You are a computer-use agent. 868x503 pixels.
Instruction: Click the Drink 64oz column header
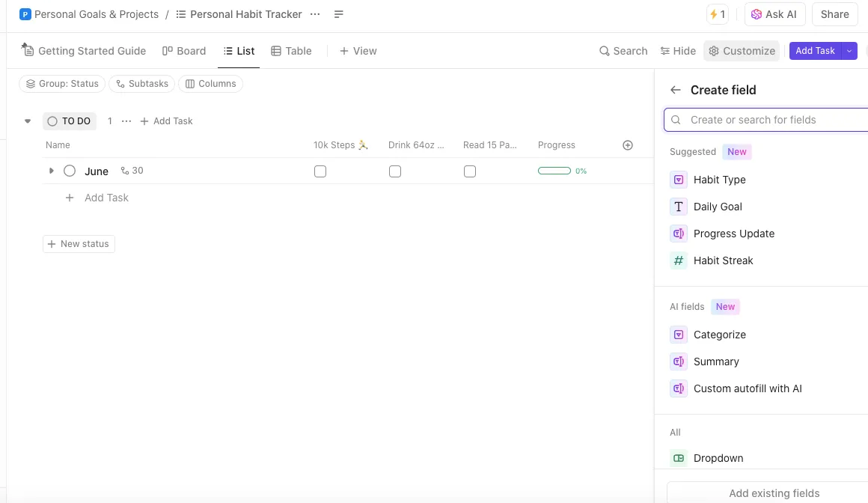416,145
